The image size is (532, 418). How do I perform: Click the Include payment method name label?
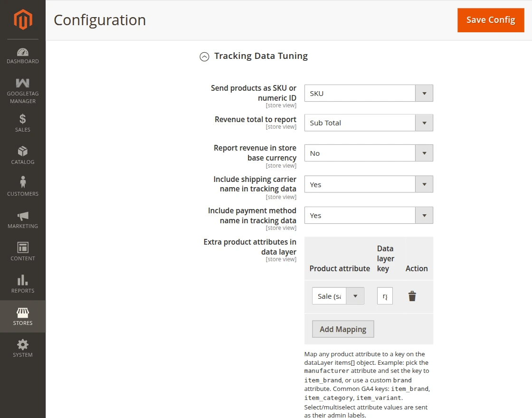pos(252,216)
